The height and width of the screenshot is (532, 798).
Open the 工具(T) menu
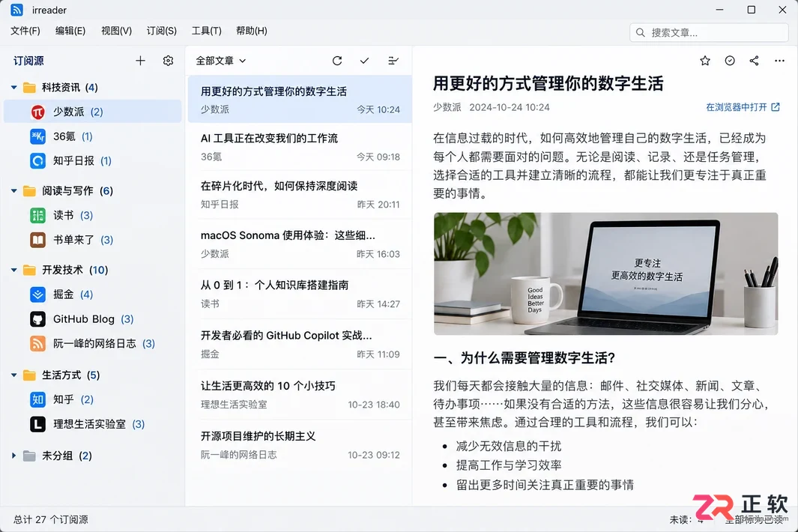click(206, 31)
